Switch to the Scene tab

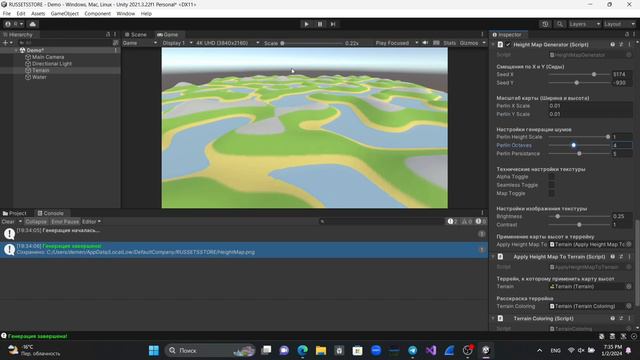point(136,35)
